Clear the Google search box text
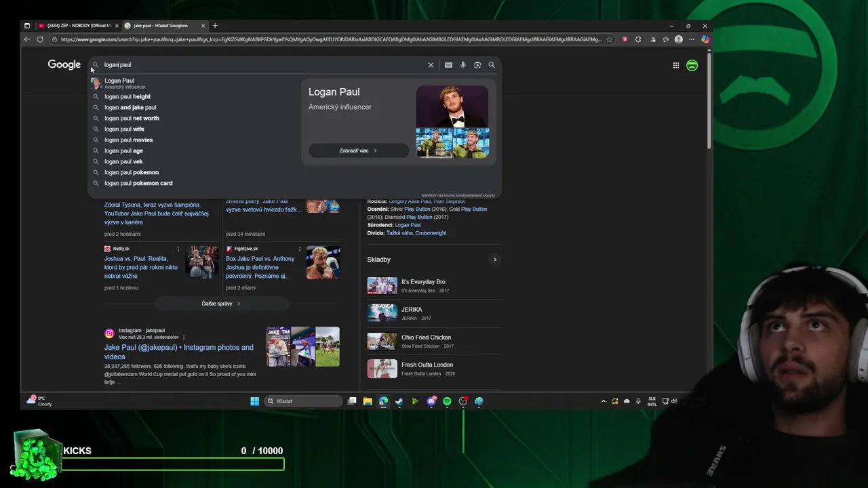This screenshot has height=488, width=868. (431, 65)
